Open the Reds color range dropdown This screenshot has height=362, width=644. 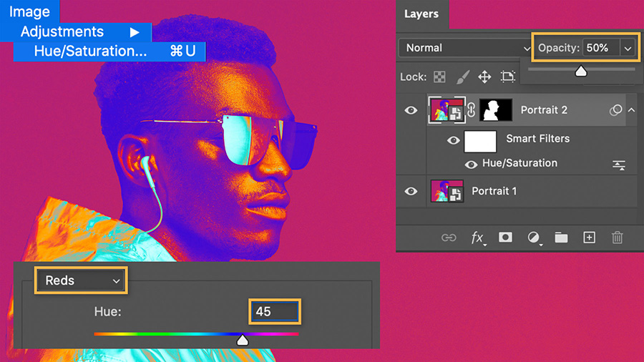(81, 280)
